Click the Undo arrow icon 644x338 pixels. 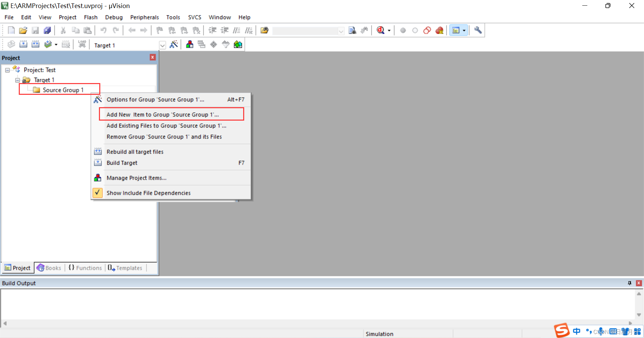104,30
